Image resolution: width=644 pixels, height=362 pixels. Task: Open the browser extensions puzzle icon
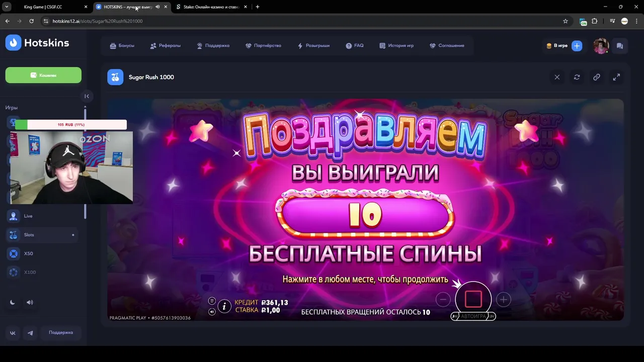pyautogui.click(x=595, y=21)
